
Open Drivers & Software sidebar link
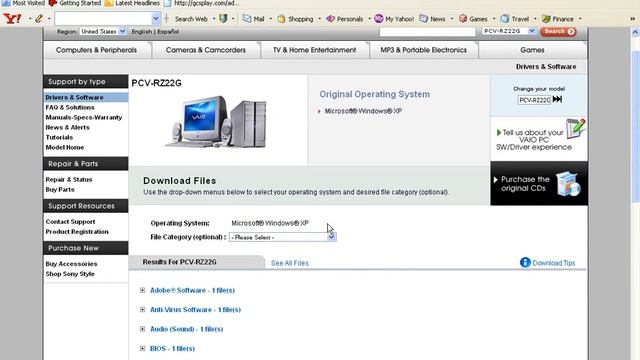coord(74,98)
